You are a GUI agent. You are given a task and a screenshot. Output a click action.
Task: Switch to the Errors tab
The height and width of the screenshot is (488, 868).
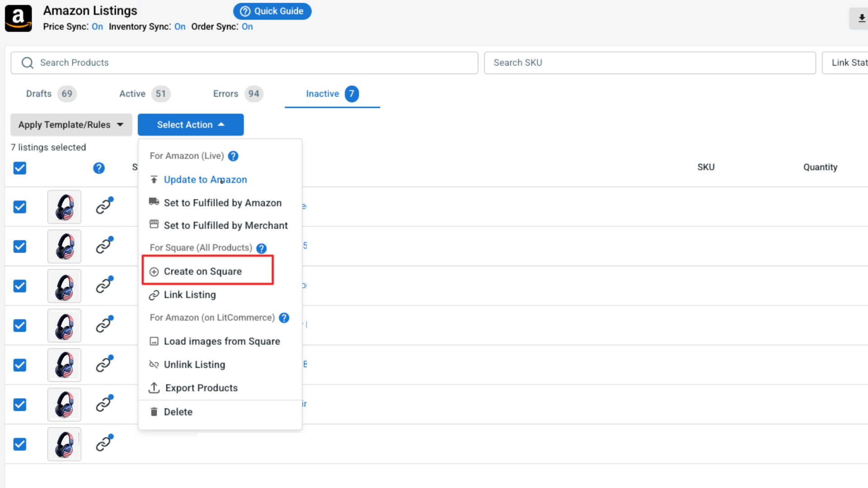pyautogui.click(x=238, y=94)
